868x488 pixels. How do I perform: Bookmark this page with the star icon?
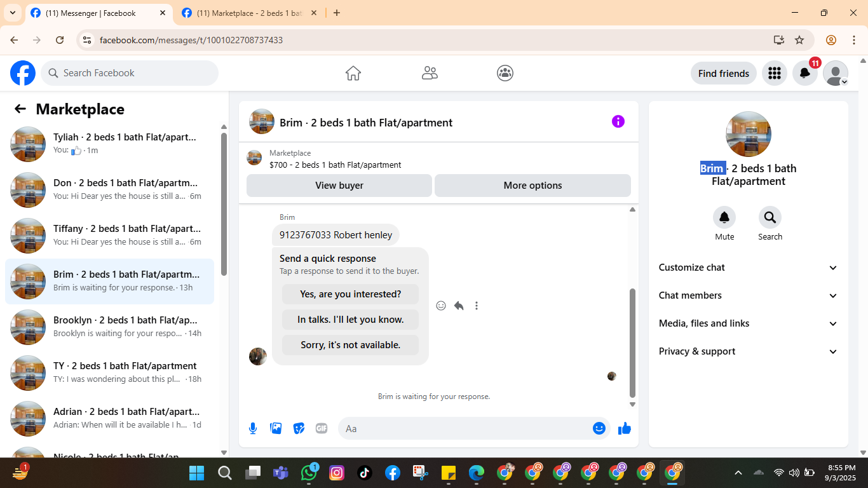pyautogui.click(x=799, y=40)
